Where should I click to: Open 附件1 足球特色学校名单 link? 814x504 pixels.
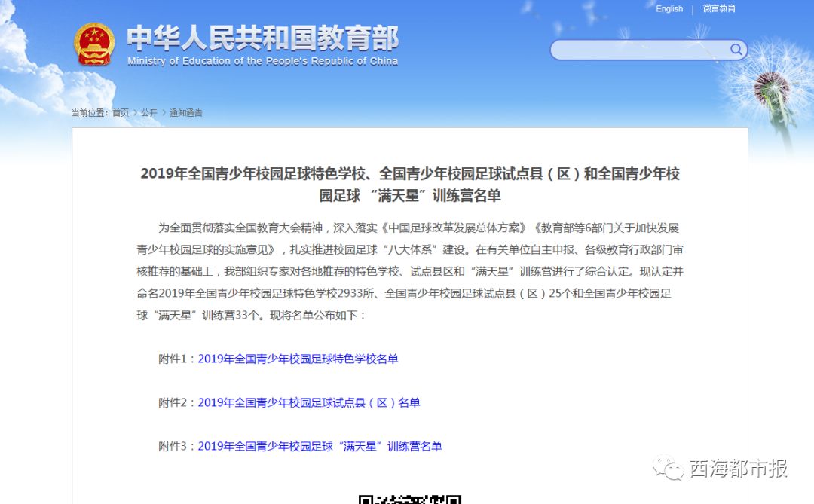tap(298, 359)
